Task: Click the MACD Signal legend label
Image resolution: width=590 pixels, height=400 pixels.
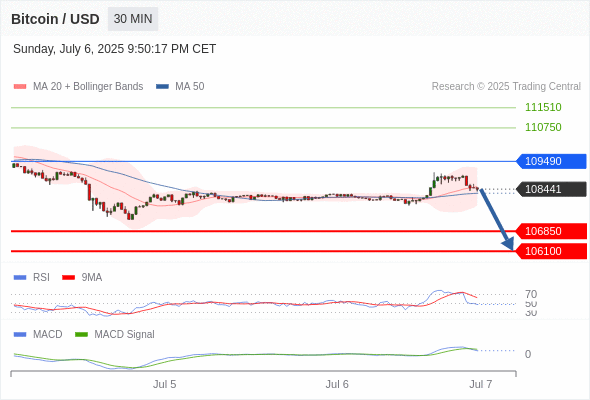Action: 124,335
